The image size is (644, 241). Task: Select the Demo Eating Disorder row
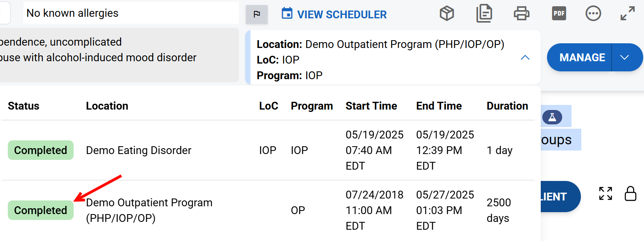coord(139,151)
